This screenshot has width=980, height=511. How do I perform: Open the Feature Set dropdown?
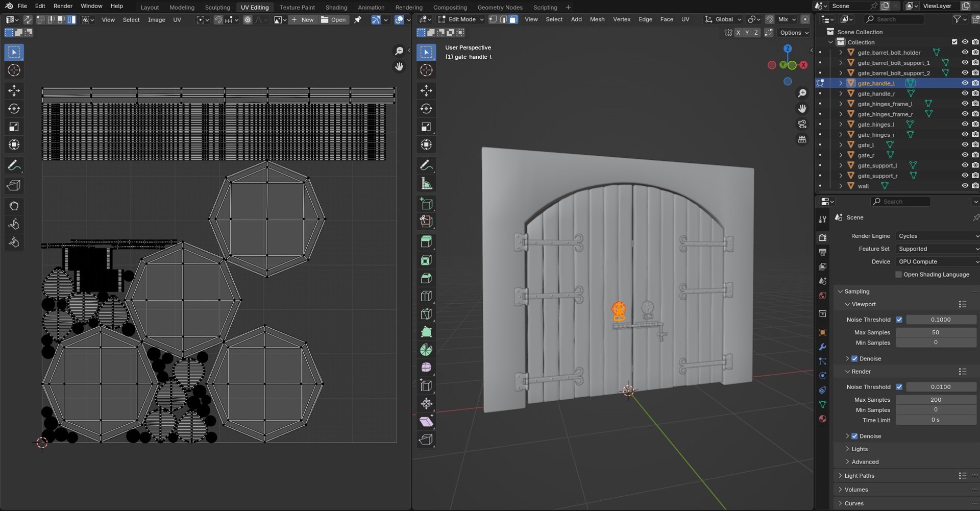click(x=938, y=249)
